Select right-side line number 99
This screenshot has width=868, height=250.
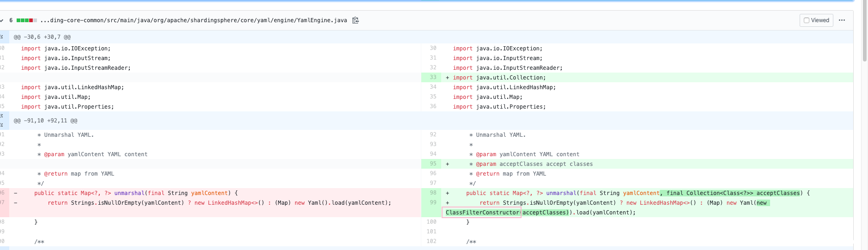point(433,203)
